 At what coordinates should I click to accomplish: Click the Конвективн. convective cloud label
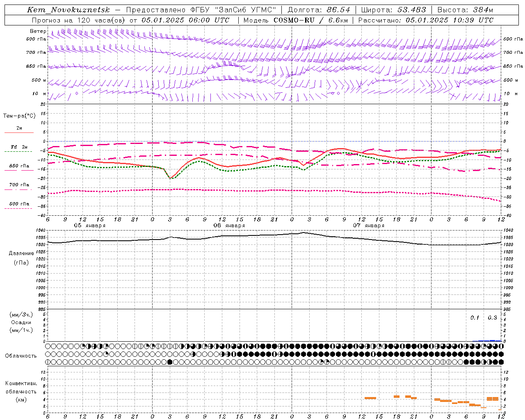tap(21, 383)
